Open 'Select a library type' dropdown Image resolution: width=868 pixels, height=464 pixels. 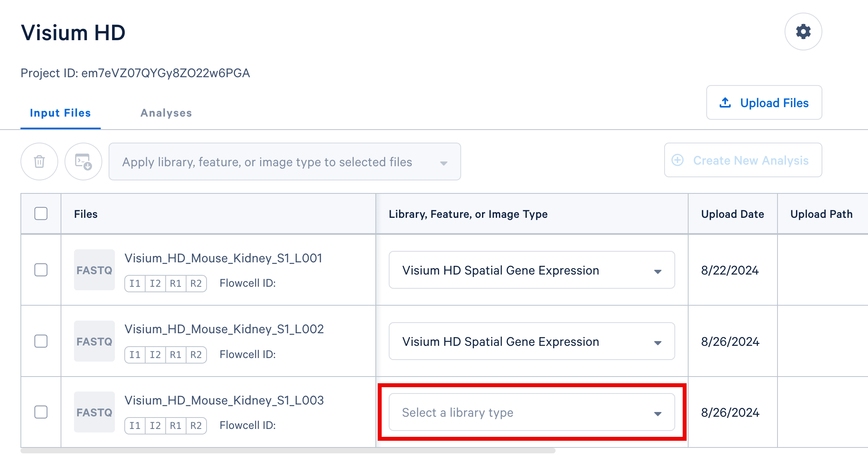(x=532, y=412)
